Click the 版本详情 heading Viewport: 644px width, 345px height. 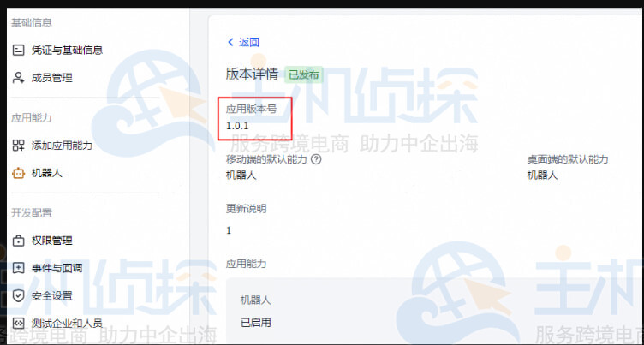252,74
